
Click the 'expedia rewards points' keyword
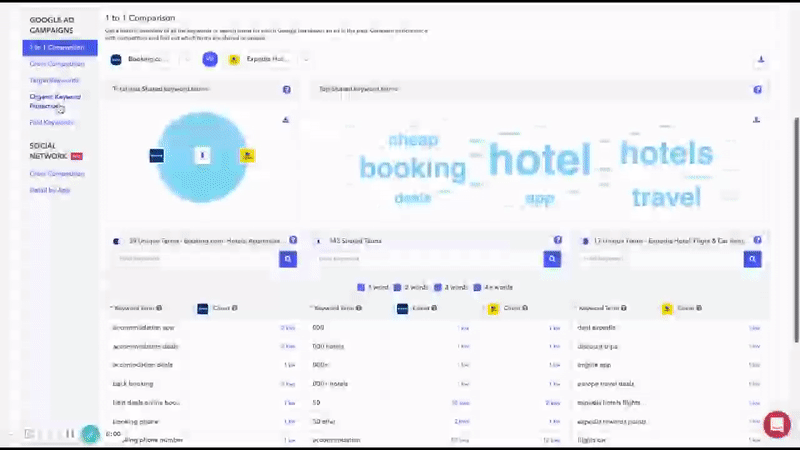[612, 421]
